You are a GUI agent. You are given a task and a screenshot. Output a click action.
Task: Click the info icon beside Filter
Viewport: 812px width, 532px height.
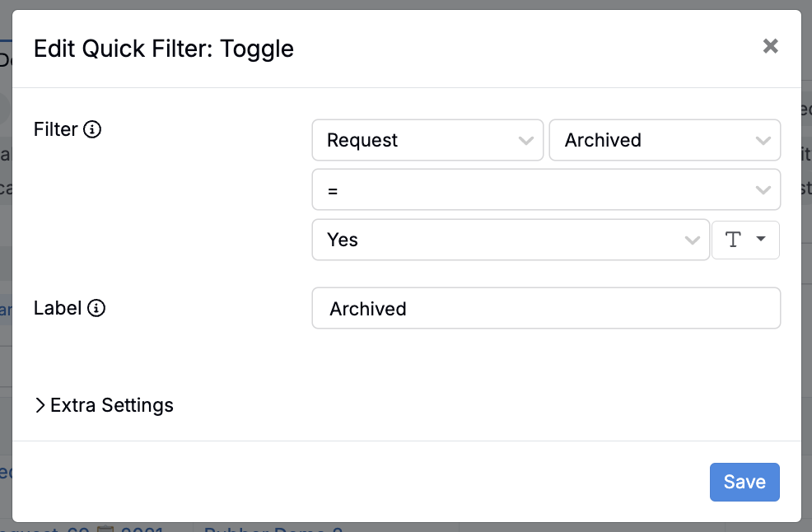(93, 129)
